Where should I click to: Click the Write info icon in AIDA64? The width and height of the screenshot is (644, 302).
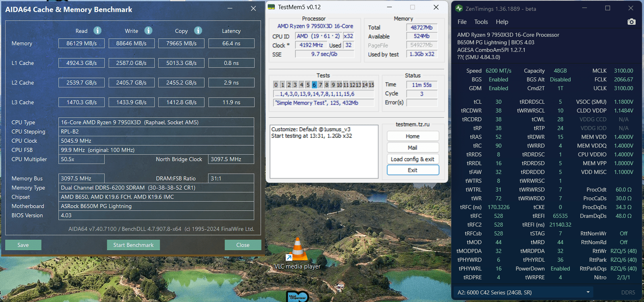pos(148,30)
